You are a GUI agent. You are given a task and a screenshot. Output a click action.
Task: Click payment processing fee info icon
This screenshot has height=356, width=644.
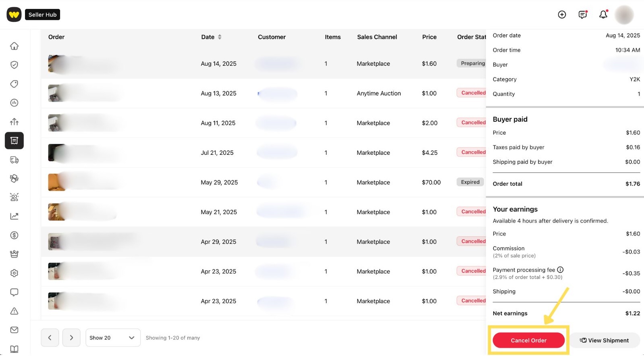click(560, 270)
